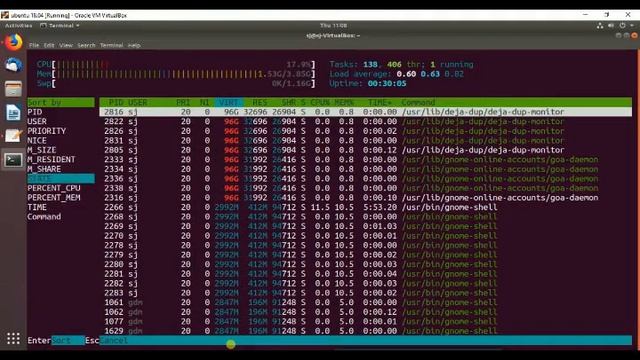The height and width of the screenshot is (360, 640).
Task: Open LibreOffice Writer from the dock
Action: [x=13, y=112]
